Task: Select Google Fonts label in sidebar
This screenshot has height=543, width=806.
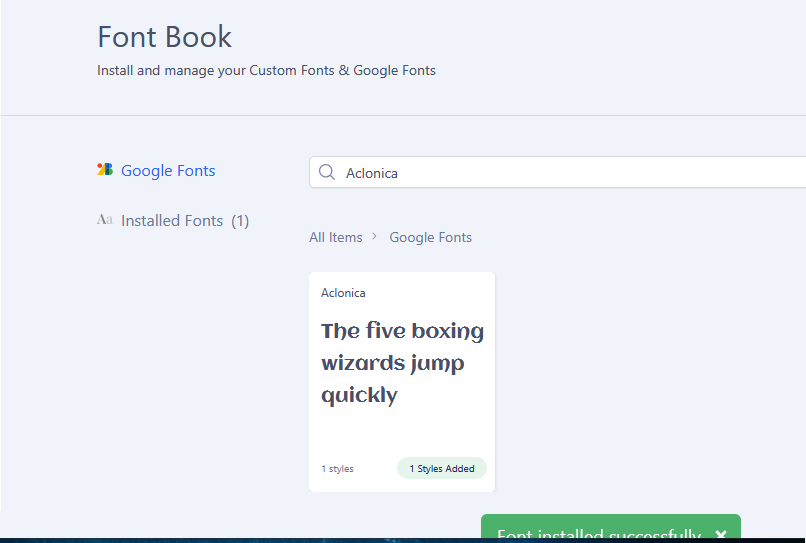Action: pyautogui.click(x=168, y=171)
